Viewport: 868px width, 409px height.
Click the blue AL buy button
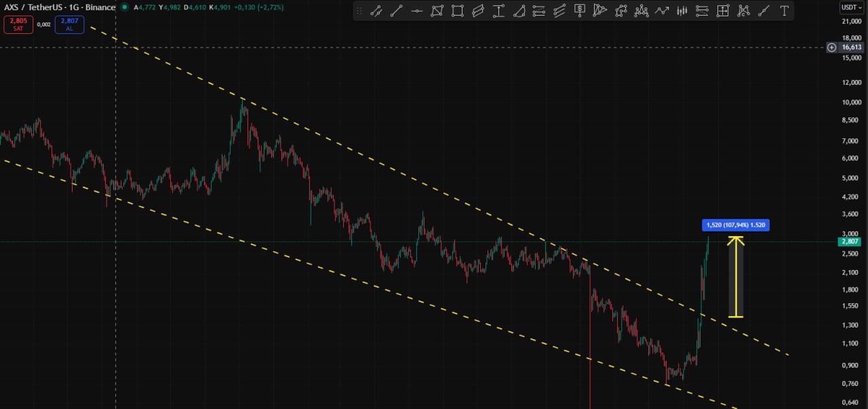point(70,25)
